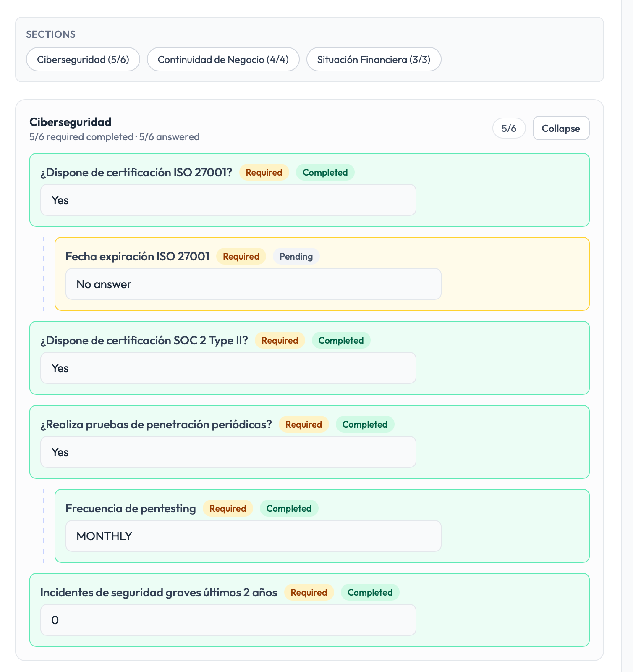The width and height of the screenshot is (633, 672).
Task: Click Required badge on Frecuencia de pentesting
Action: [228, 508]
